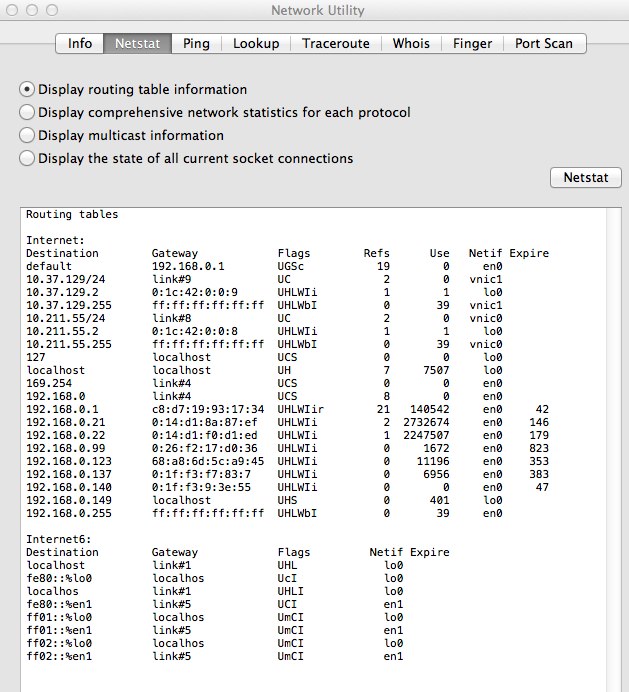629x692 pixels.
Task: Click destination 192.168.0.99
Action: point(65,448)
